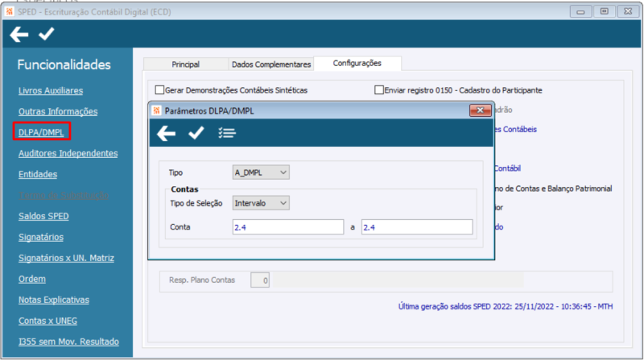Open I355 sem Mov. Resultado link
Image resolution: width=644 pixels, height=361 pixels.
point(68,342)
